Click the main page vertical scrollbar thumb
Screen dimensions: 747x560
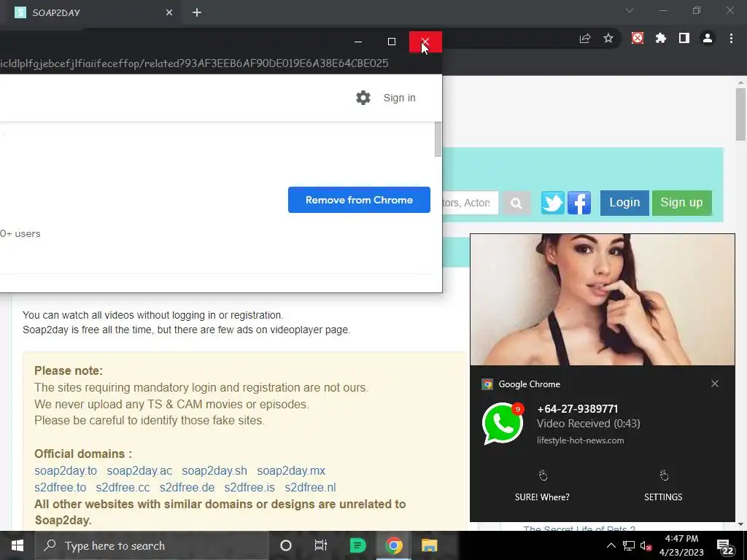(740, 114)
